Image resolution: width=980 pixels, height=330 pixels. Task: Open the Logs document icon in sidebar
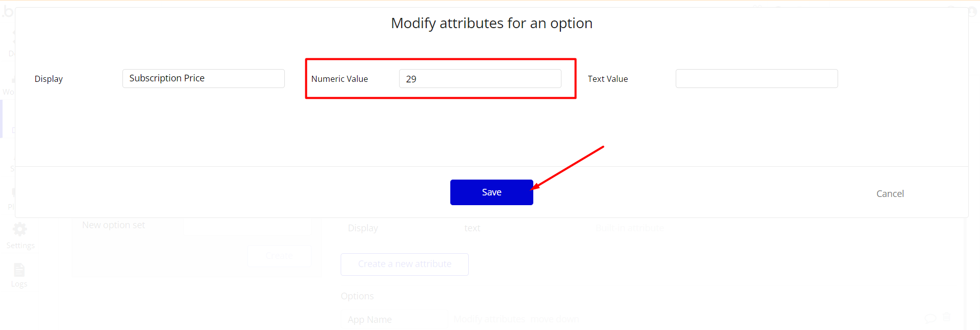point(19,270)
